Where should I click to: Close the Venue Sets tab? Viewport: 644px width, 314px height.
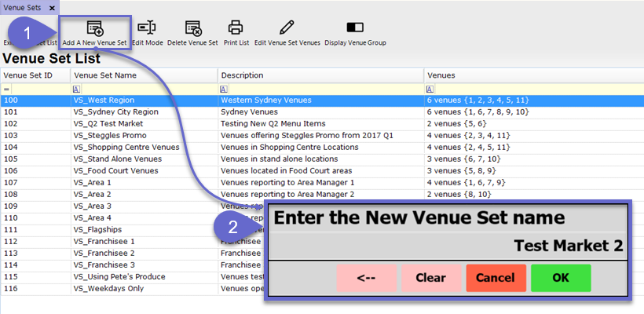52,7
